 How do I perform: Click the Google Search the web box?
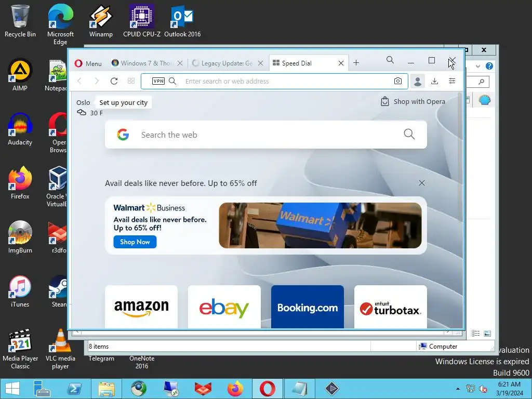[x=265, y=135]
